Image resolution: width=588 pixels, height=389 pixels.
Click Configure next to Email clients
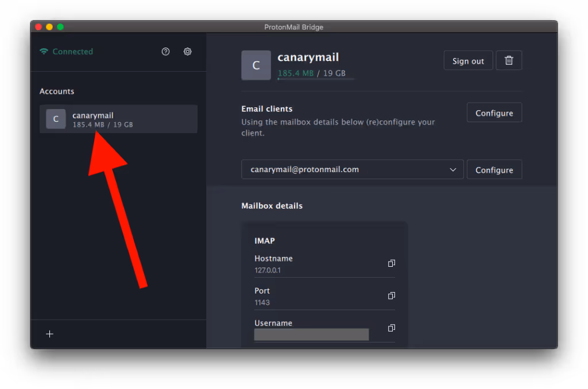494,112
